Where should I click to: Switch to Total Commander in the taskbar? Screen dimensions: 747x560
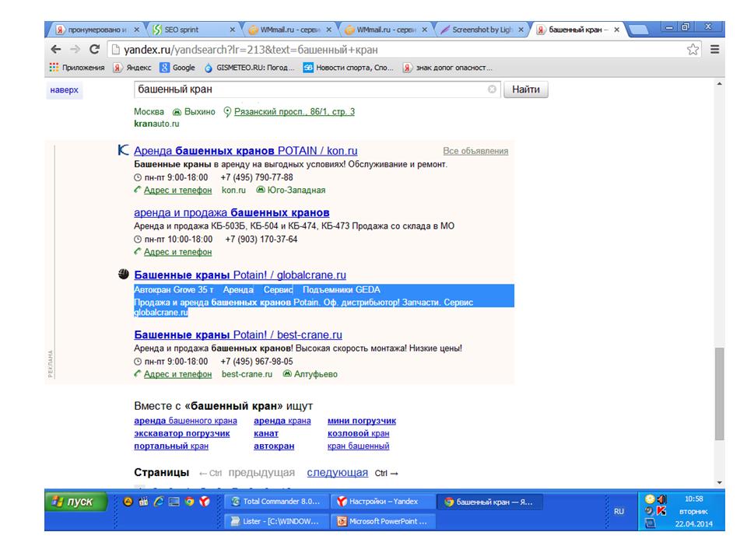276,502
